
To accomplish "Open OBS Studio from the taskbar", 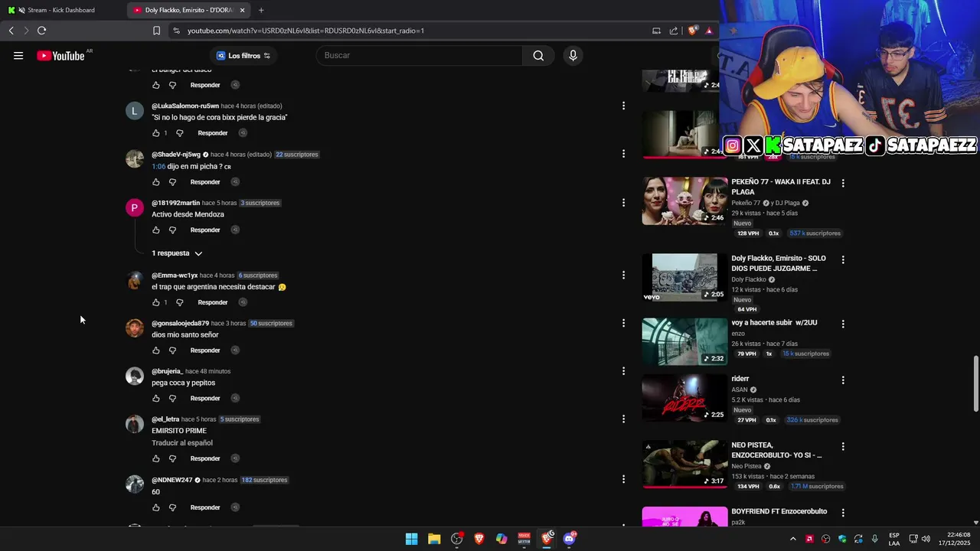I will (457, 539).
